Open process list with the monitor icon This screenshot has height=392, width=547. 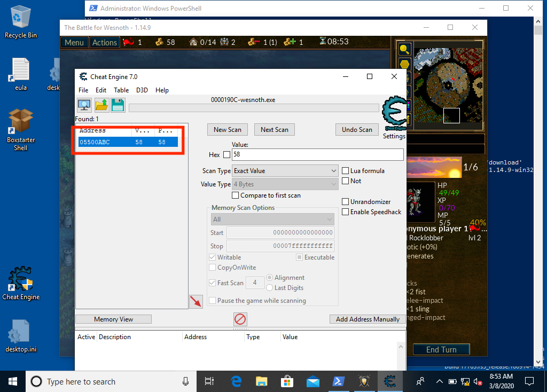(84, 105)
